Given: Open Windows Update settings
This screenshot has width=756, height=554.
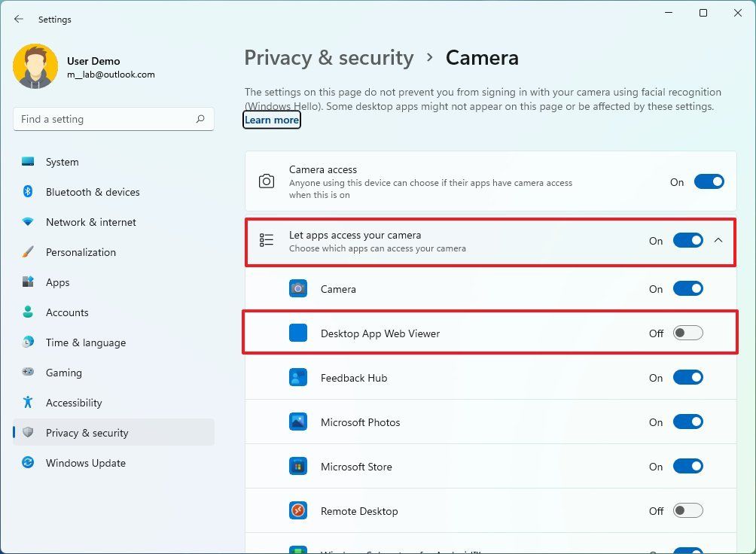Looking at the screenshot, I should coord(85,463).
